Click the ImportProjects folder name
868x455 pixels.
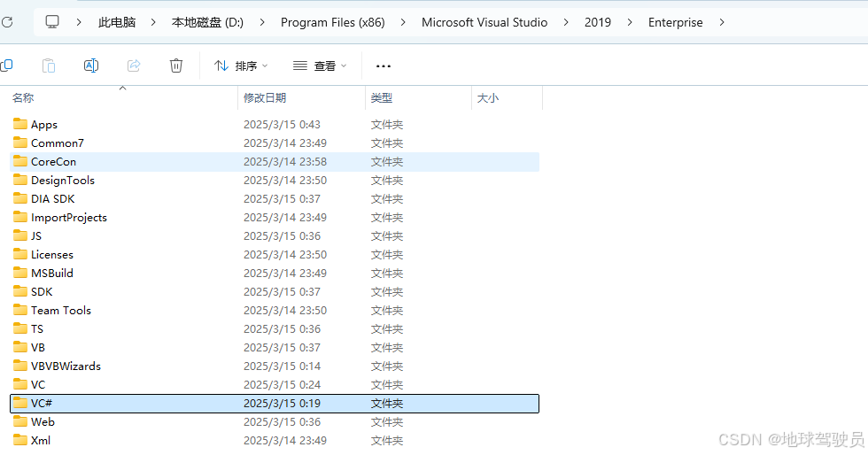tap(69, 218)
